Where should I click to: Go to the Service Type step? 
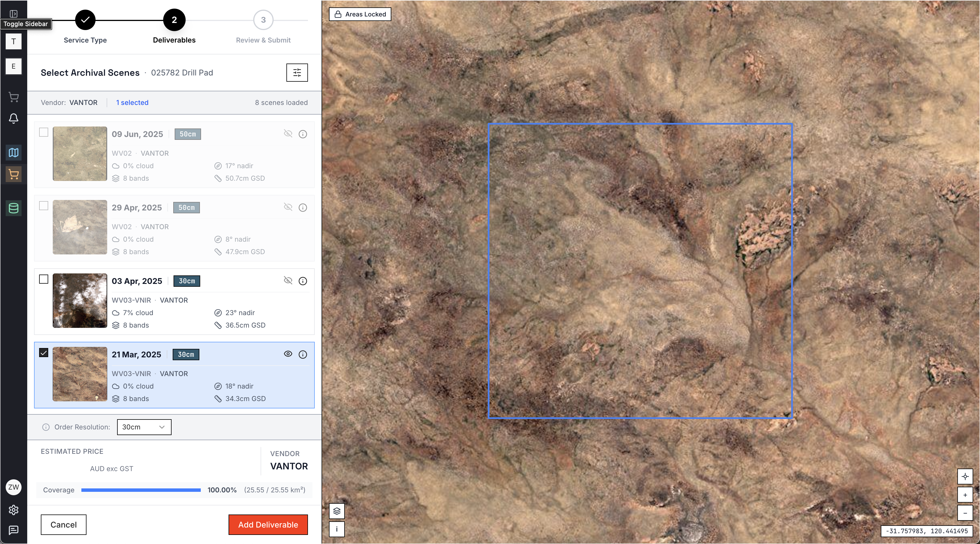pos(85,20)
